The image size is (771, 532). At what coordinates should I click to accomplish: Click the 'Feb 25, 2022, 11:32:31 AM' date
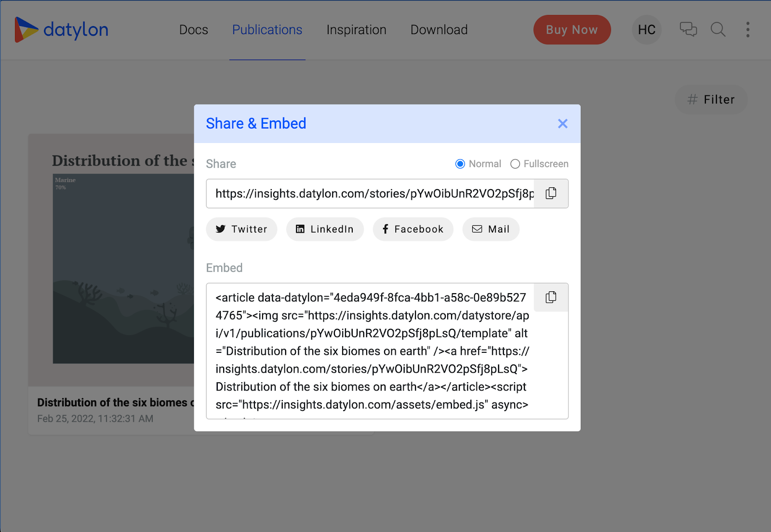95,419
